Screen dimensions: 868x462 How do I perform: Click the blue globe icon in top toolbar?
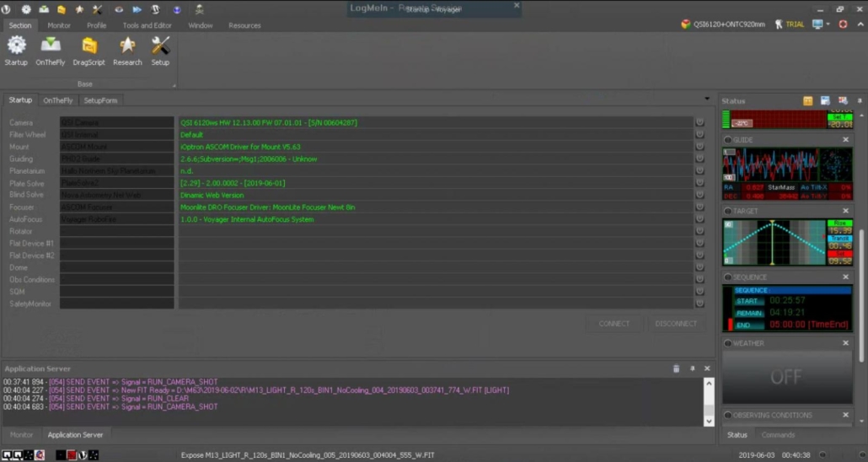(x=177, y=9)
